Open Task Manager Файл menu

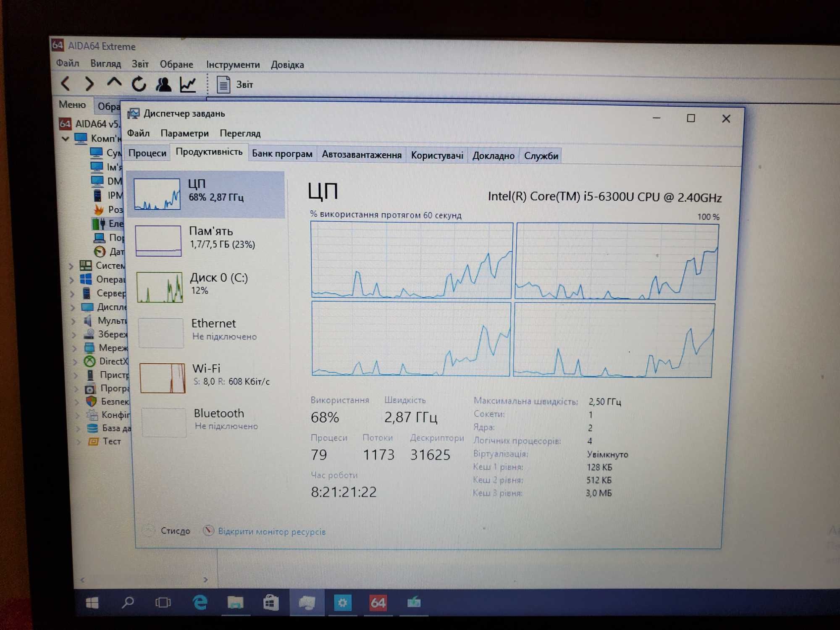tap(138, 133)
